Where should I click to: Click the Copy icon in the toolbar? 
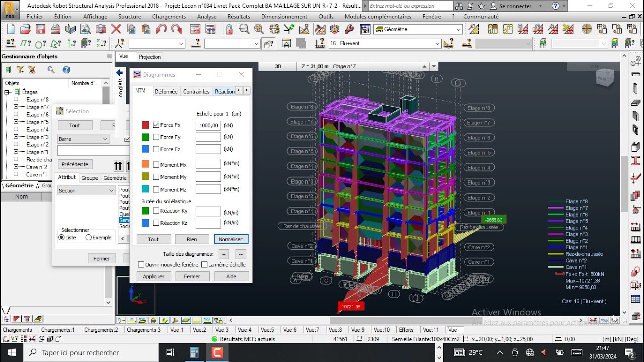click(131, 29)
